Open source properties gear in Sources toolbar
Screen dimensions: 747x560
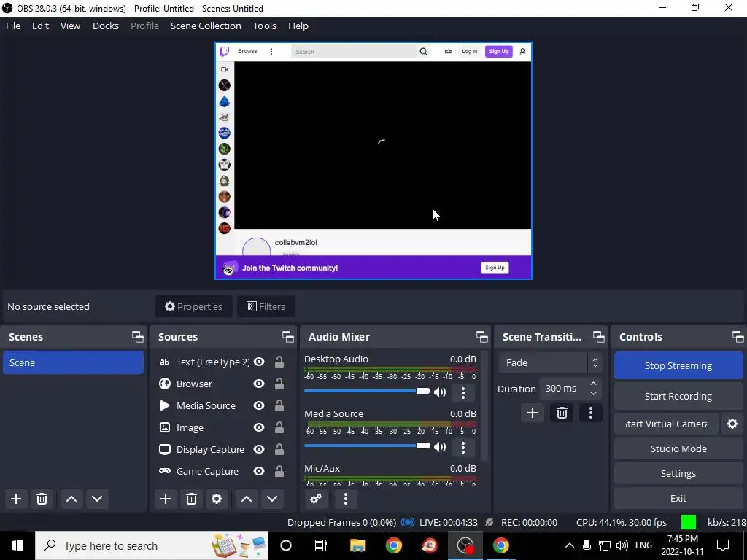pyautogui.click(x=217, y=499)
